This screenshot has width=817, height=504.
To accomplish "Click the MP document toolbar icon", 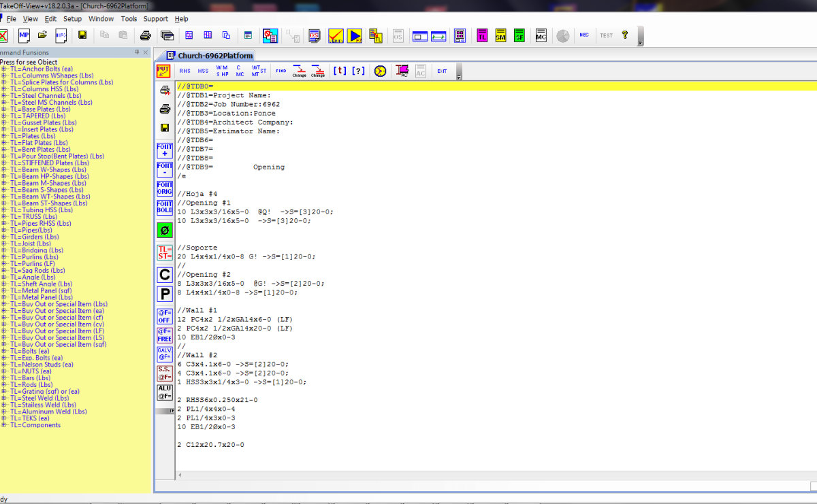I will coord(24,35).
